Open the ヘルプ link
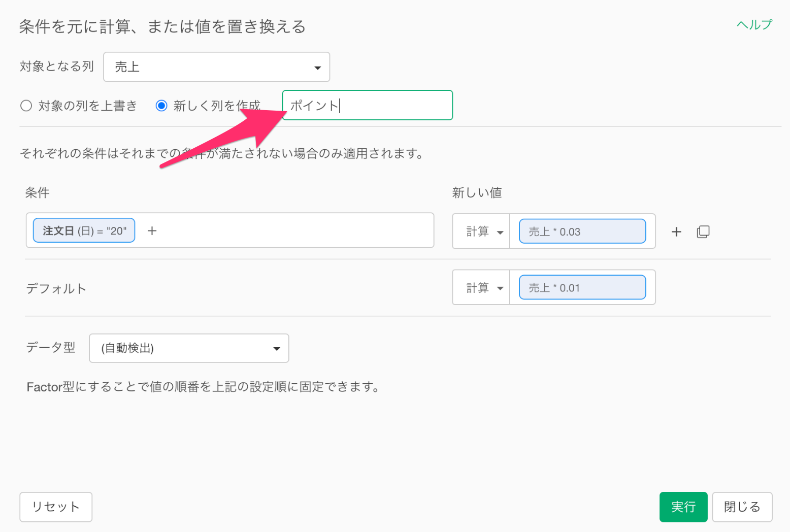The width and height of the screenshot is (790, 532). point(754,25)
